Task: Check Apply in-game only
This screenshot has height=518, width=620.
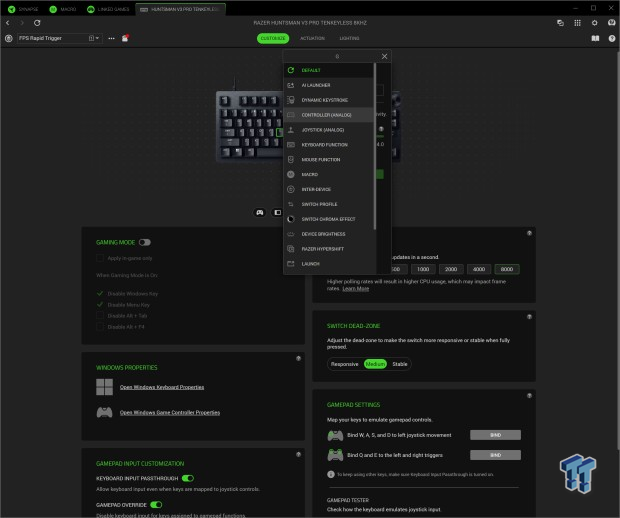Action: 100,258
